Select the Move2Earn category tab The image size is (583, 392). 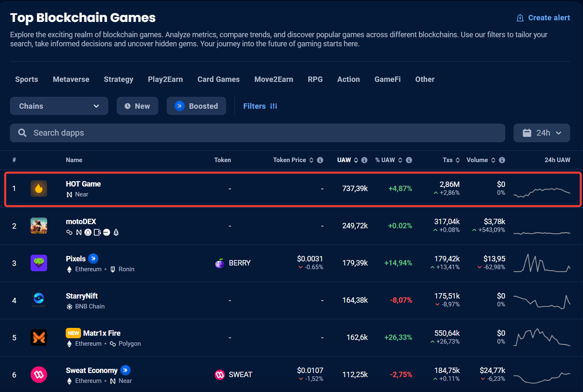pos(274,79)
